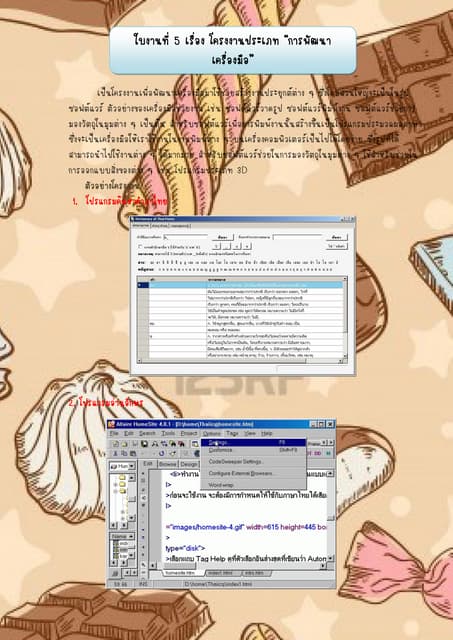The image size is (453, 640).
Task: Open the Name column dropdown in file list
Action: click(x=131, y=536)
